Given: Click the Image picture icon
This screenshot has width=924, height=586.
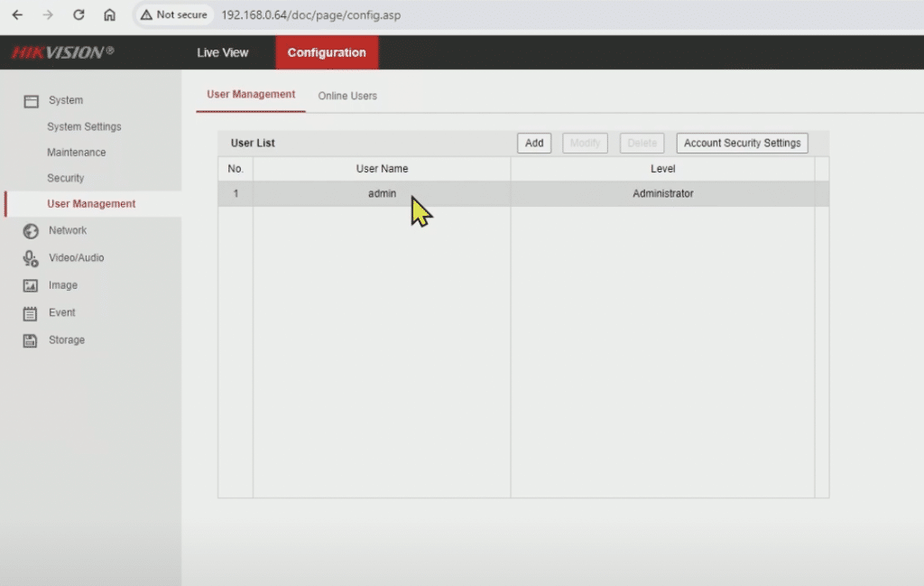Looking at the screenshot, I should click(31, 285).
